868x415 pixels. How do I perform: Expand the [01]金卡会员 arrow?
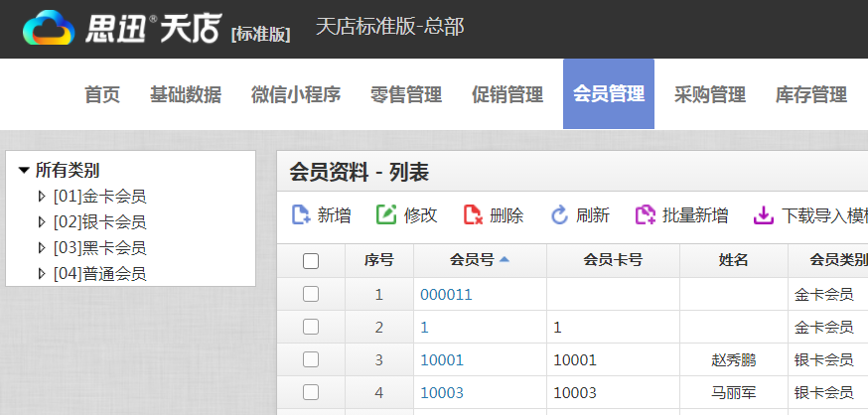(42, 196)
